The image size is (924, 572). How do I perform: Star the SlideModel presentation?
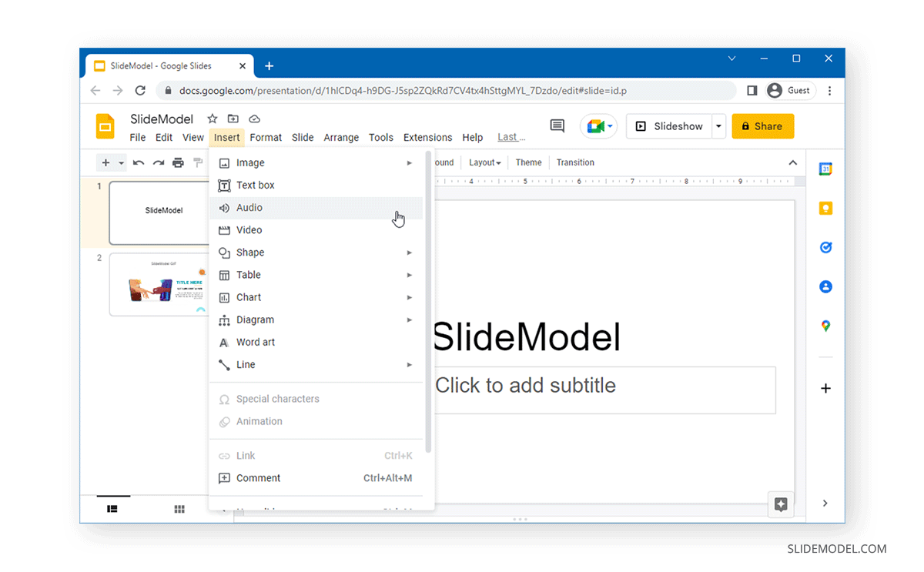pos(213,119)
